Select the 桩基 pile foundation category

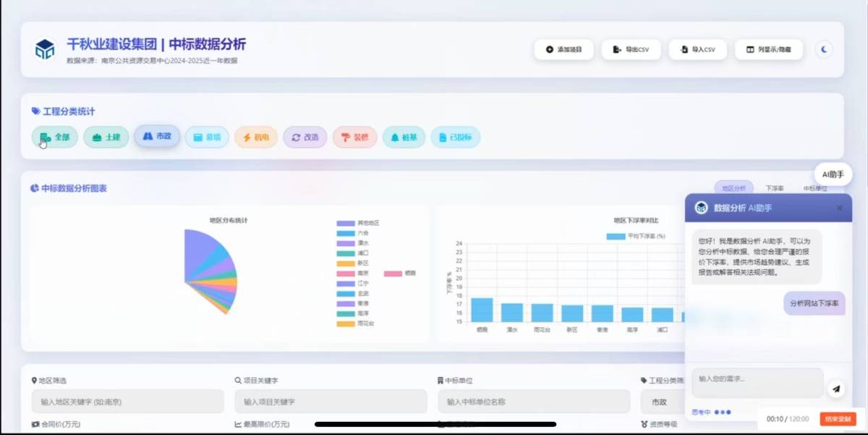pyautogui.click(x=404, y=137)
